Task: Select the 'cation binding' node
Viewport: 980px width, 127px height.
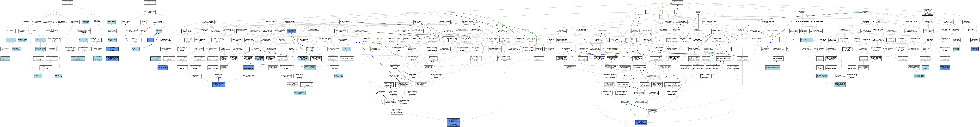Action: pyautogui.click(x=11, y=31)
